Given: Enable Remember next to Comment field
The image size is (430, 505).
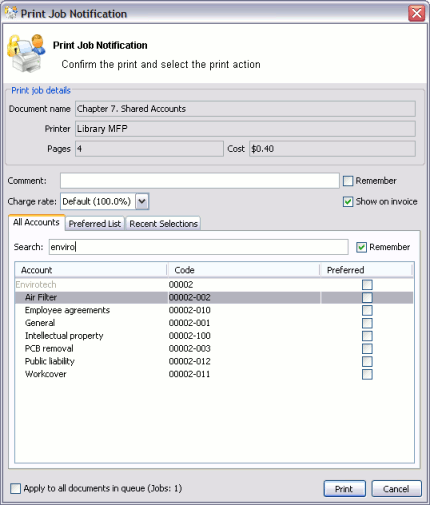Looking at the screenshot, I should [348, 181].
